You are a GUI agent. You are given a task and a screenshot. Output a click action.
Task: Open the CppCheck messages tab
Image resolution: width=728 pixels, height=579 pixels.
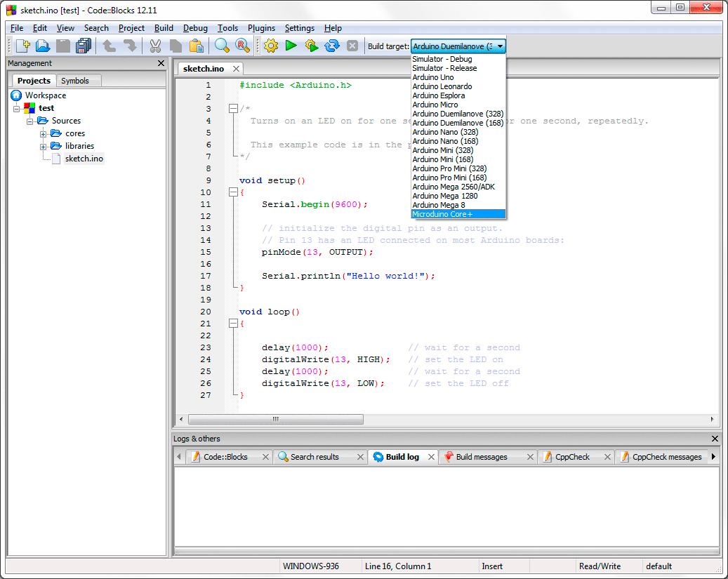(x=667, y=457)
